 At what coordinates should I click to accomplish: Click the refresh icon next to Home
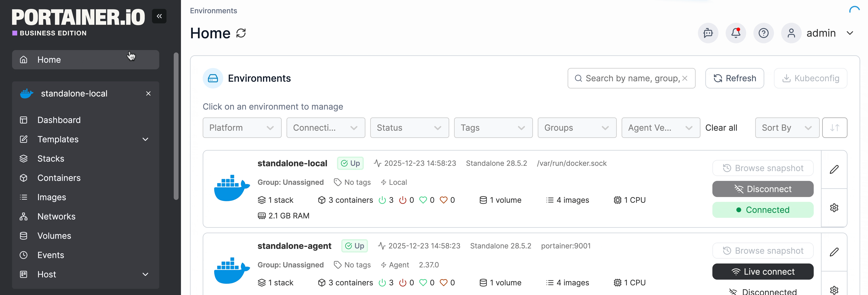pyautogui.click(x=241, y=33)
